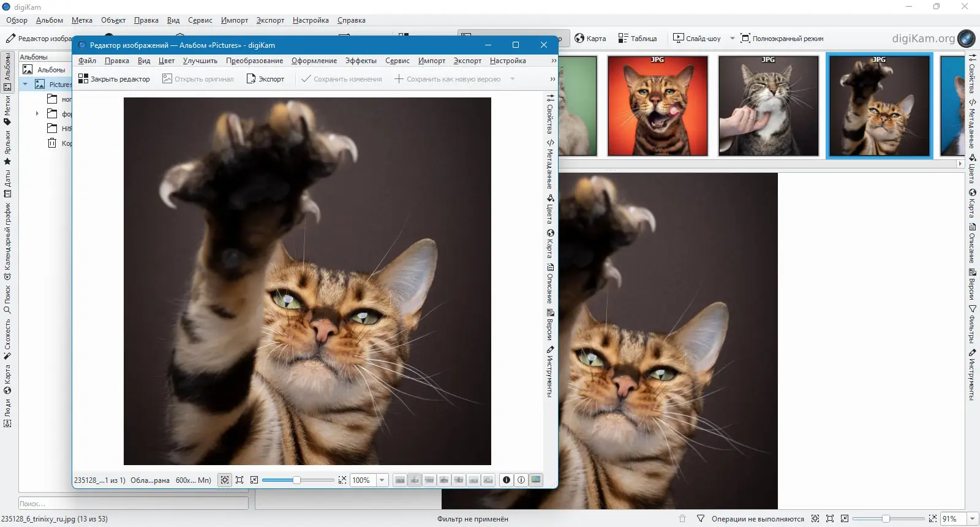
Task: Expand the Слайд-шоу dropdown arrow
Action: 732,38
